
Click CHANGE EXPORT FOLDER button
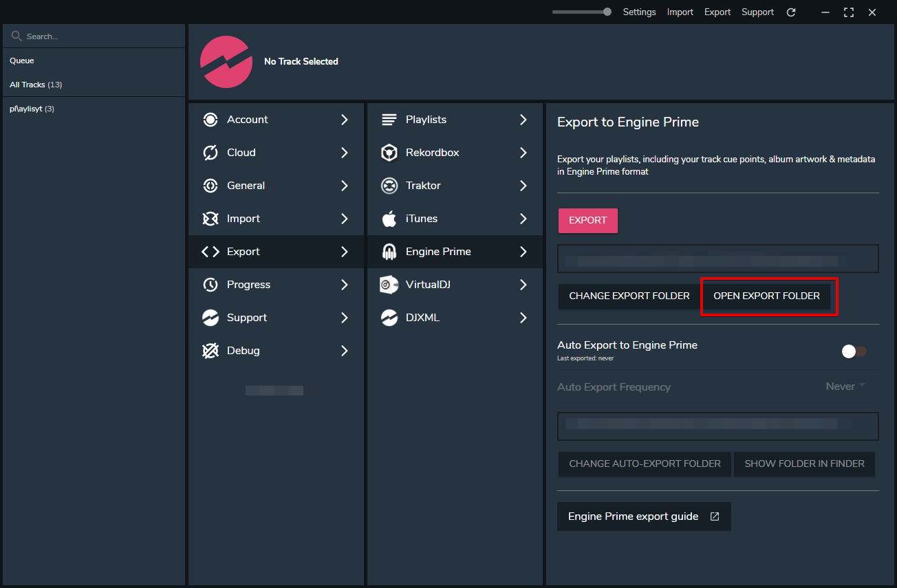[x=629, y=296]
